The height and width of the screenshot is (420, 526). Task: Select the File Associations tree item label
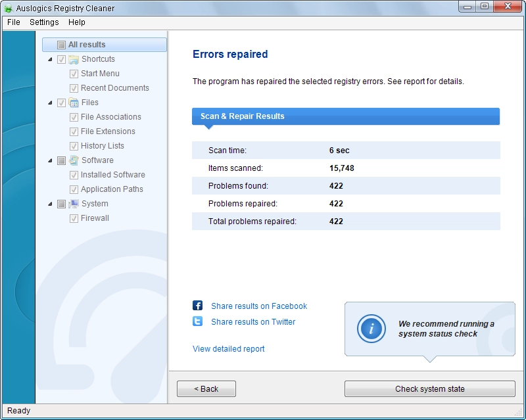[111, 117]
